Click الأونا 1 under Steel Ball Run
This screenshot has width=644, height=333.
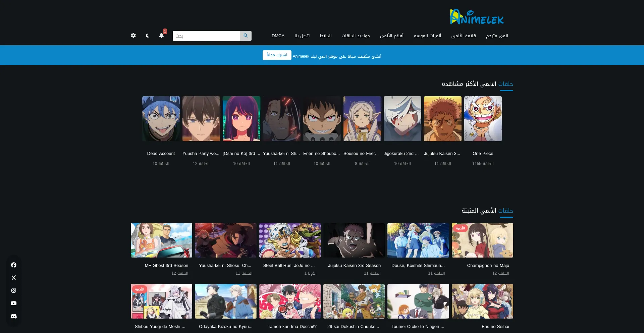(x=311, y=273)
